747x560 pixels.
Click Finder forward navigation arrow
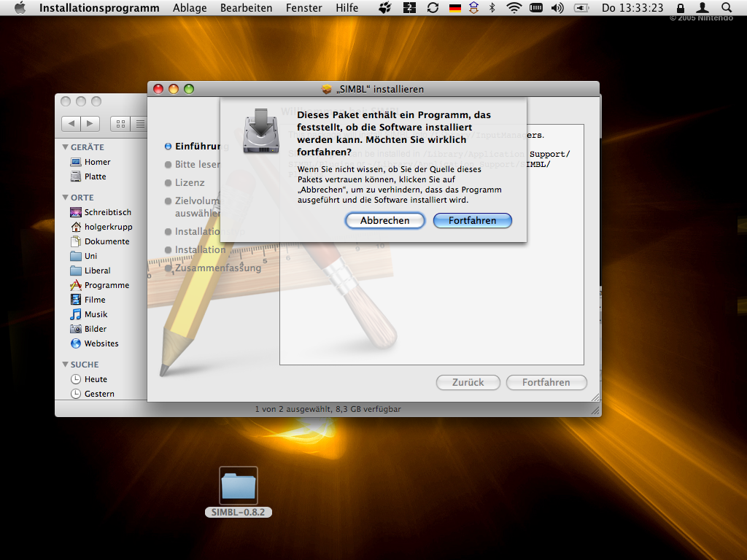pyautogui.click(x=90, y=124)
